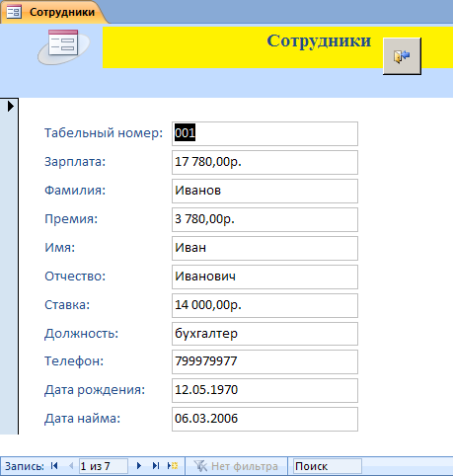Click the Отчество field containing Иванович
The image size is (453, 476).
(x=264, y=277)
